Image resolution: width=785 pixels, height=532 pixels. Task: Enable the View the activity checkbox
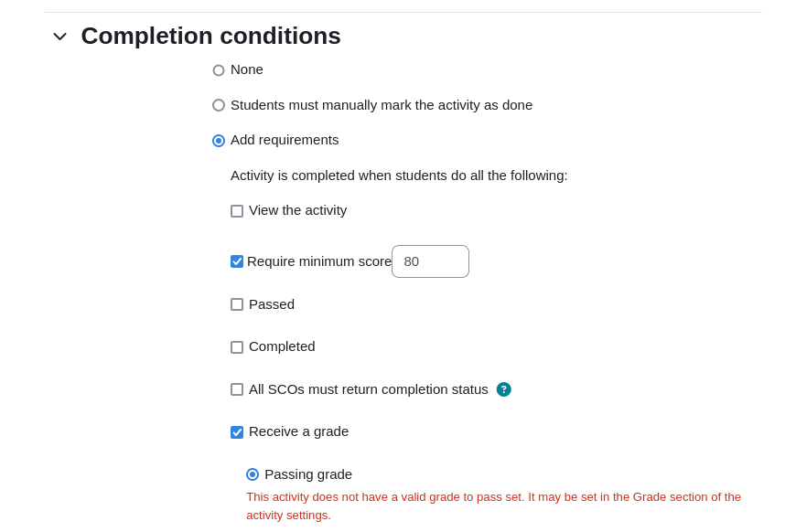point(237,211)
